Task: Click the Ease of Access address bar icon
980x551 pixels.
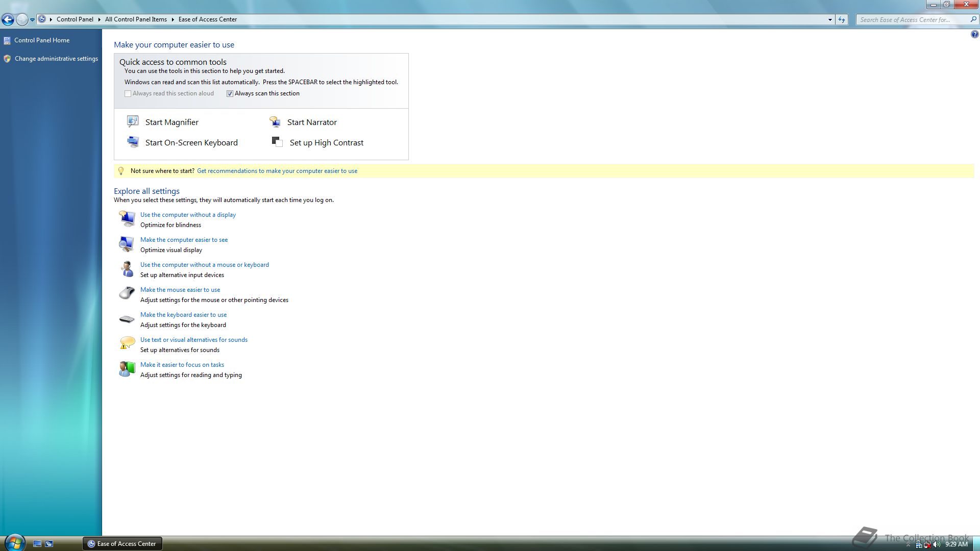Action: click(42, 19)
